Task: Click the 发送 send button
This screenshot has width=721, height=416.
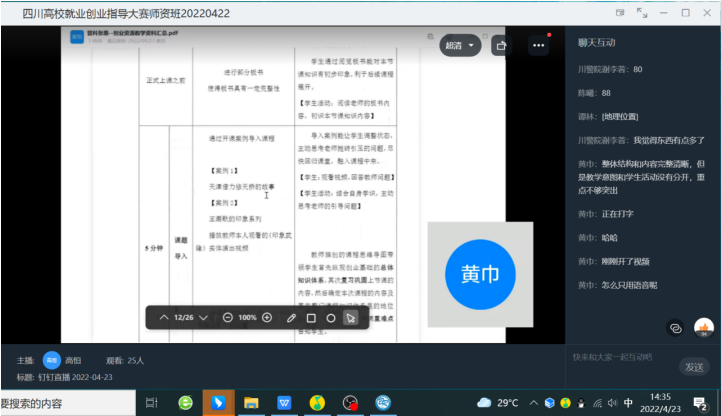Action: click(x=694, y=367)
